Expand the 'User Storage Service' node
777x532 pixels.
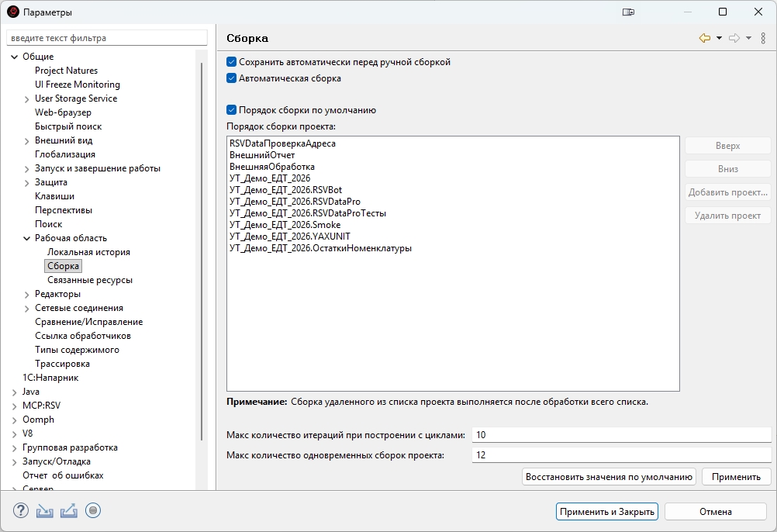tap(27, 99)
